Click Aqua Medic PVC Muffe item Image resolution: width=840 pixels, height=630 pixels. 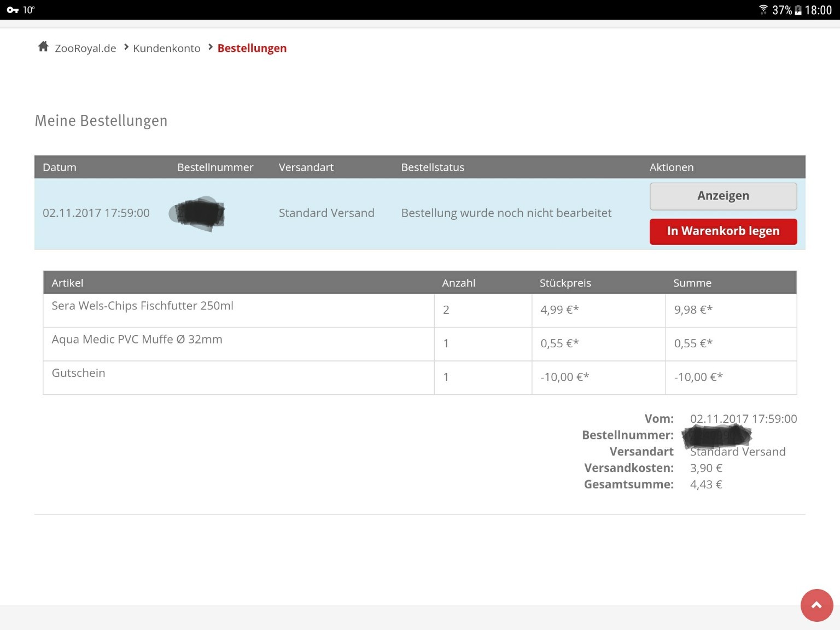coord(137,340)
